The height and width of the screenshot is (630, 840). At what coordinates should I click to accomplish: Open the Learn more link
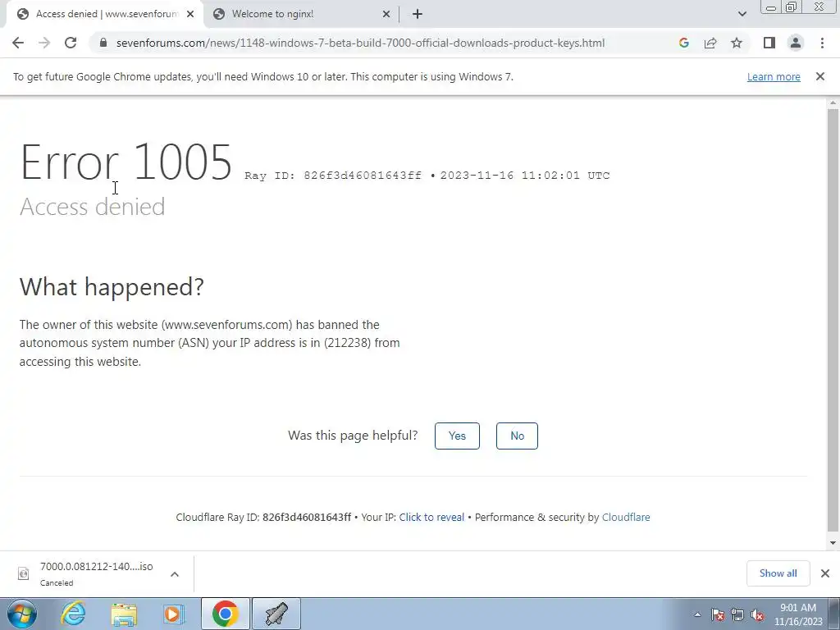[x=774, y=76]
